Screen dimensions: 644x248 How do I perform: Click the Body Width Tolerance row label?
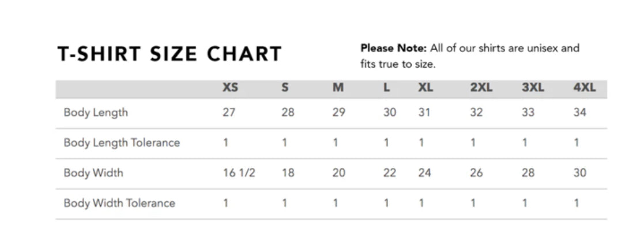119,203
